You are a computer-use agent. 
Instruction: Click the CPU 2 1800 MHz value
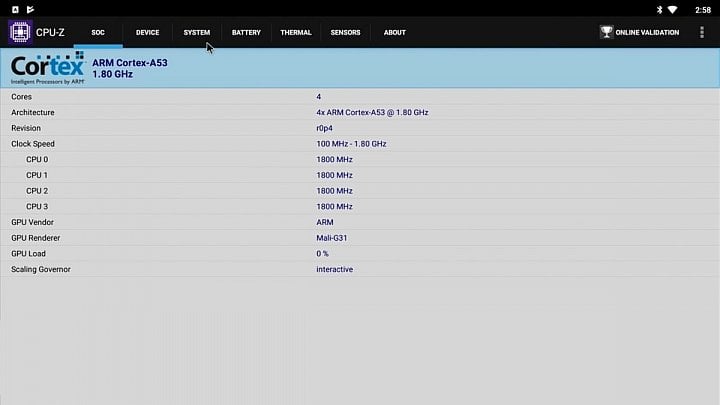coord(334,191)
